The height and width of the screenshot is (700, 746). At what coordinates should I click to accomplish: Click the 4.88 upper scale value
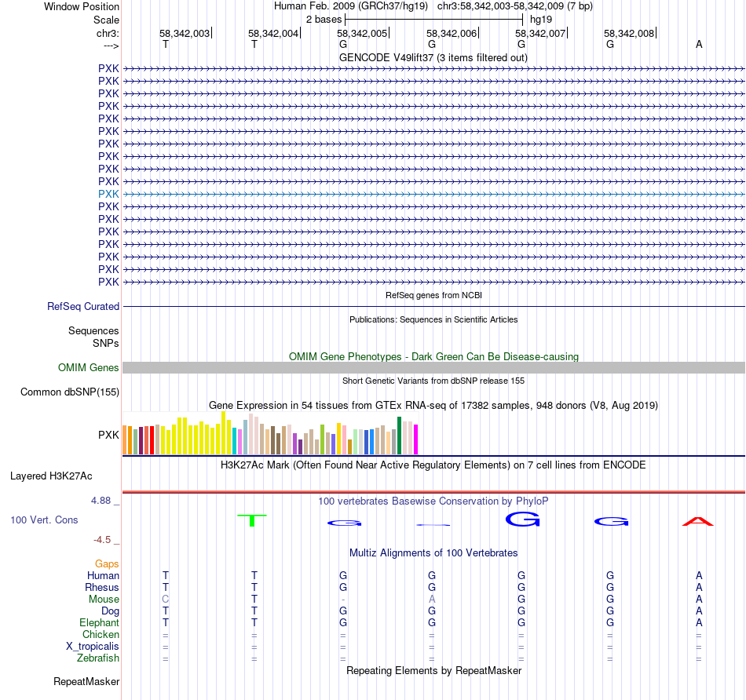(101, 501)
